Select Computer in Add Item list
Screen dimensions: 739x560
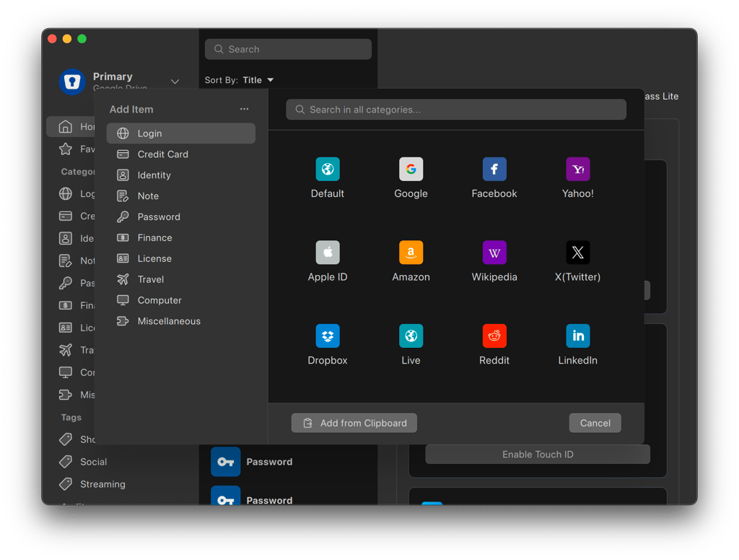point(181,300)
